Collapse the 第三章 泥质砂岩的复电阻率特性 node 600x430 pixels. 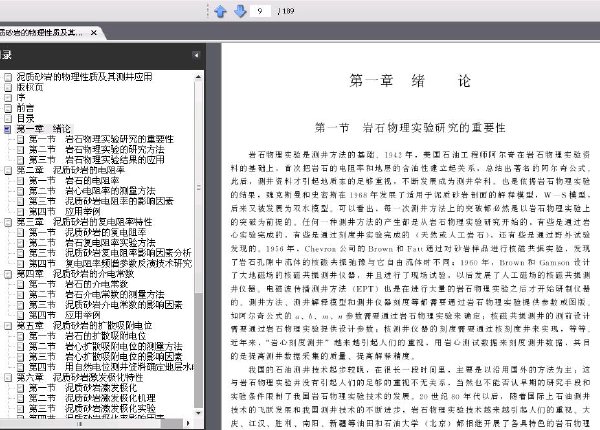(x=8, y=222)
